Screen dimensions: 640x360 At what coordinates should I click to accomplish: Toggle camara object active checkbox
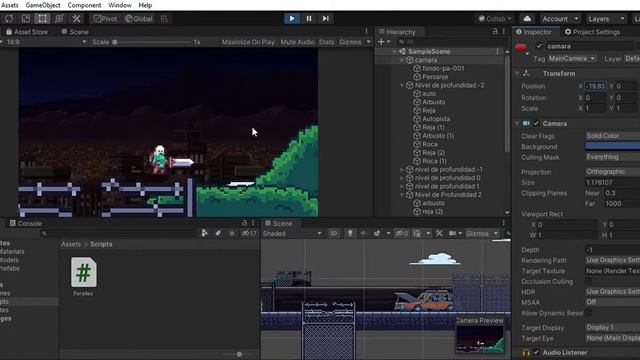pyautogui.click(x=539, y=46)
